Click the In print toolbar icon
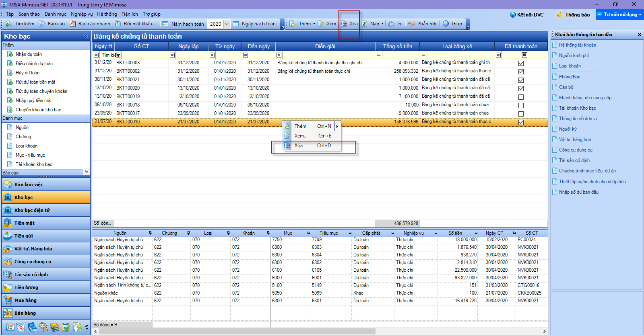The image size is (644, 336). [391, 24]
